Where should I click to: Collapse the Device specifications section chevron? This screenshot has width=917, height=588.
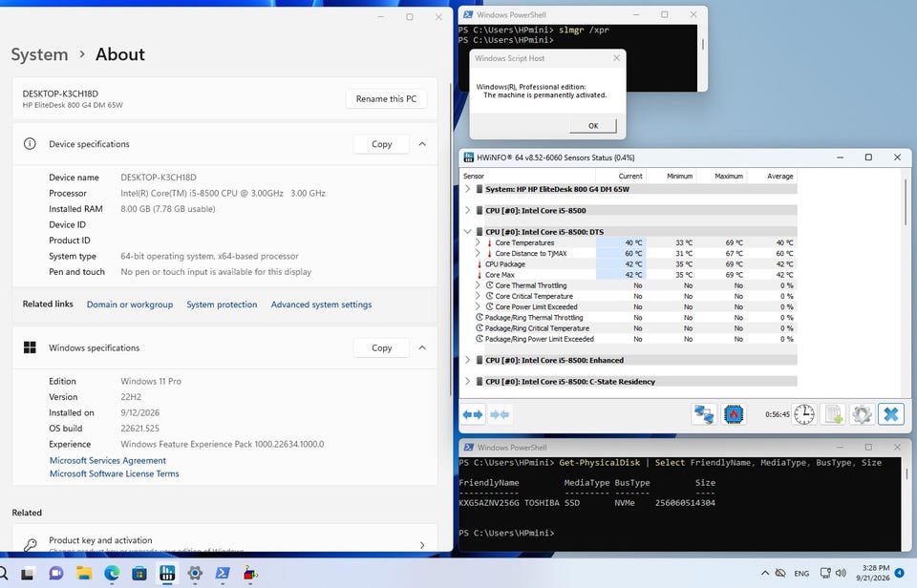click(x=422, y=144)
